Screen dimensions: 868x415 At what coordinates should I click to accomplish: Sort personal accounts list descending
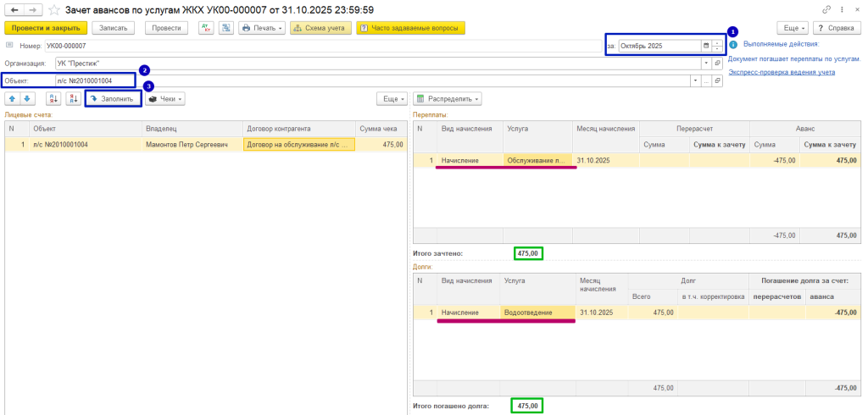pos(74,98)
